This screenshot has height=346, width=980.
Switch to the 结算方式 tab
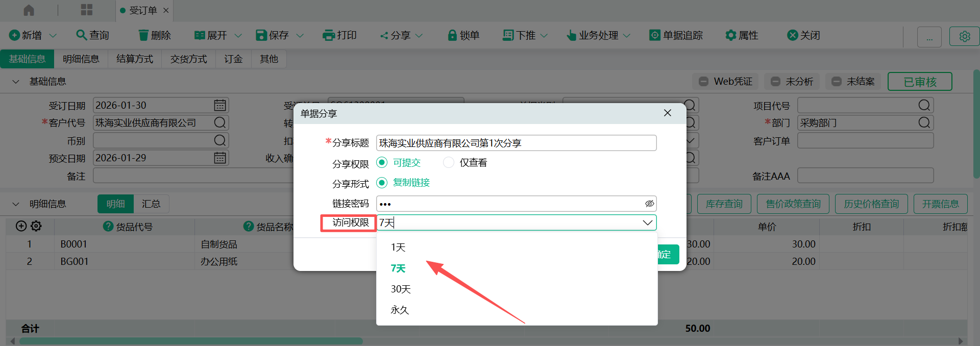click(x=135, y=59)
